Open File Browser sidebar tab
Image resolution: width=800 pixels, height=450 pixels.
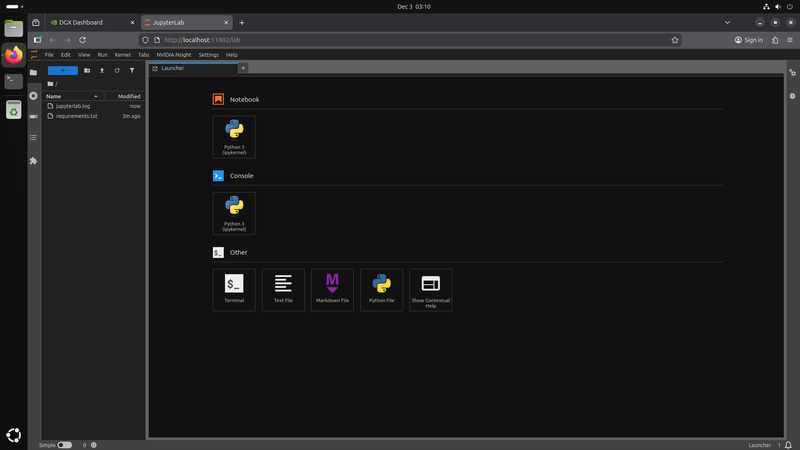click(34, 72)
